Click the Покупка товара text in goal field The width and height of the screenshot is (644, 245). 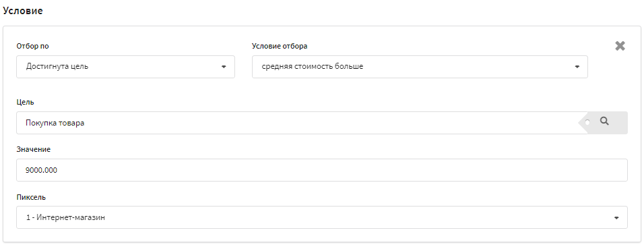click(55, 123)
